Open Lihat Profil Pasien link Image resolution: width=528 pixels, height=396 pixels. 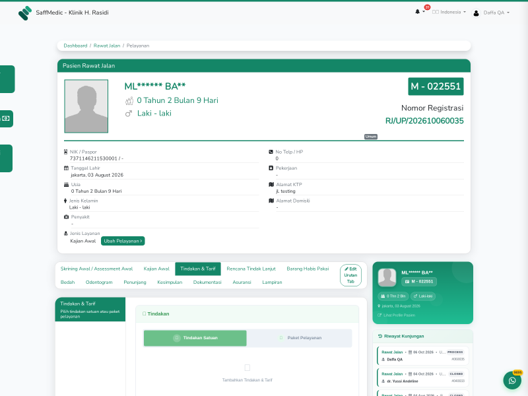click(396, 315)
